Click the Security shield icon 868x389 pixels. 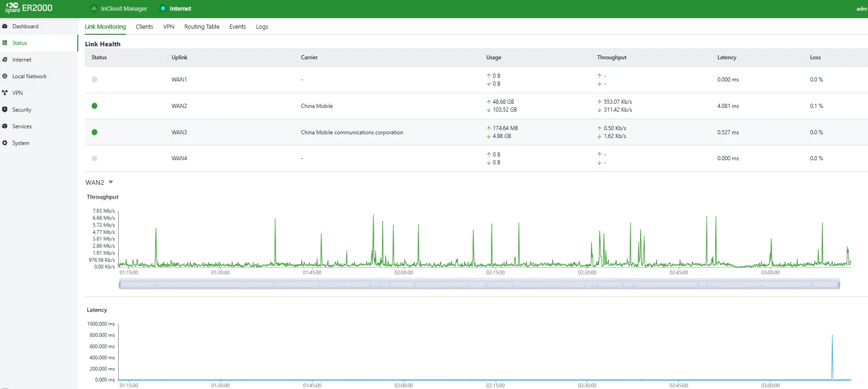click(x=5, y=110)
